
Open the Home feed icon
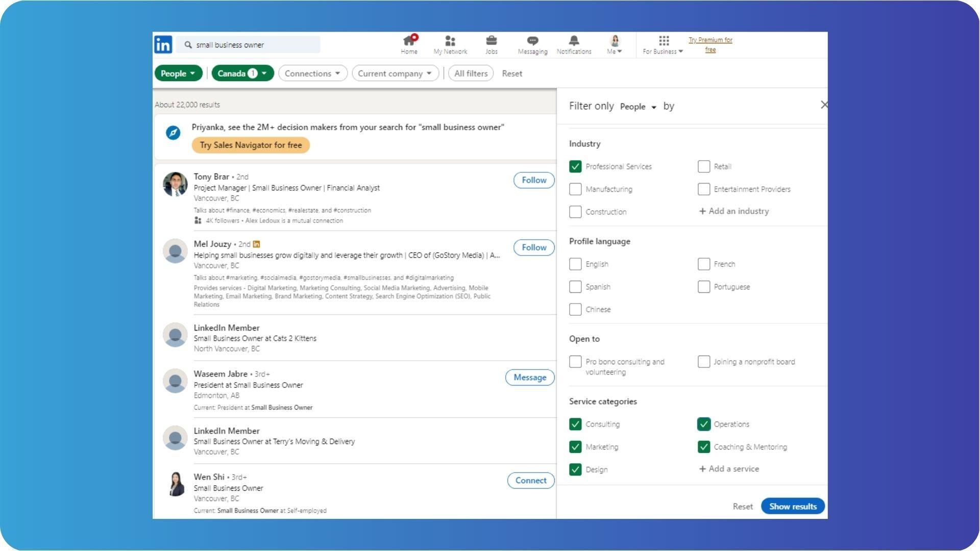(409, 40)
